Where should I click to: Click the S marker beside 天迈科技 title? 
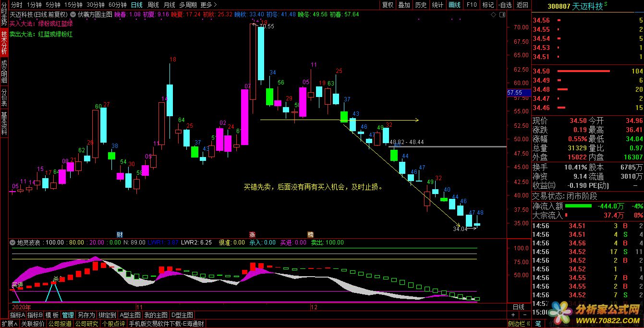pos(606,4)
